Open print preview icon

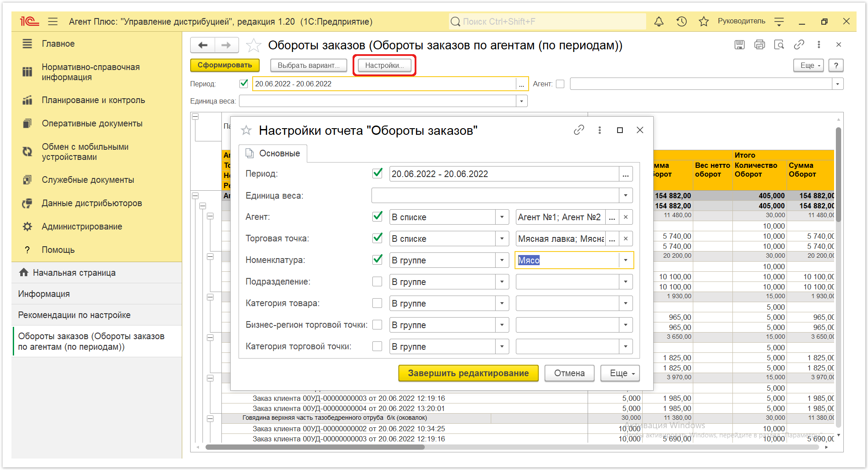point(779,44)
